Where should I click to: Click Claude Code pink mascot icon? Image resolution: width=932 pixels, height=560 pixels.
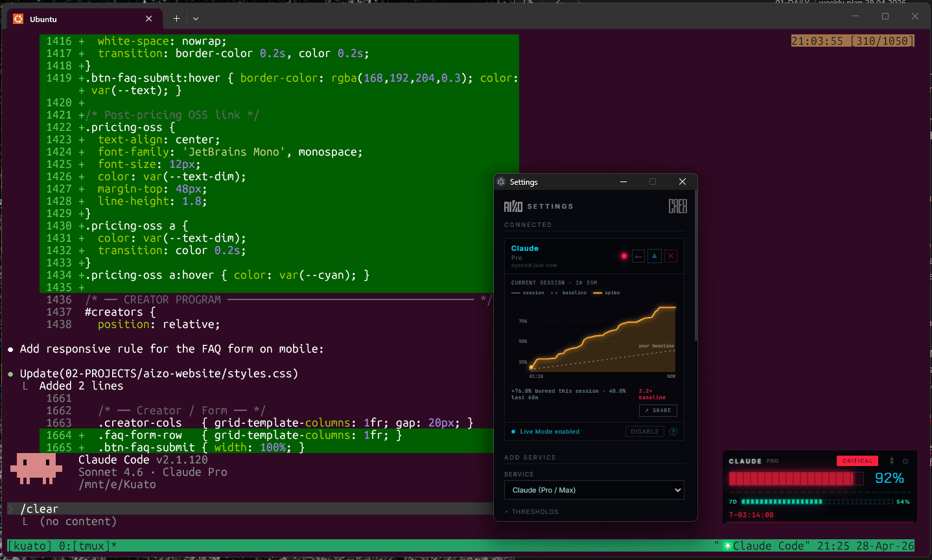36,468
